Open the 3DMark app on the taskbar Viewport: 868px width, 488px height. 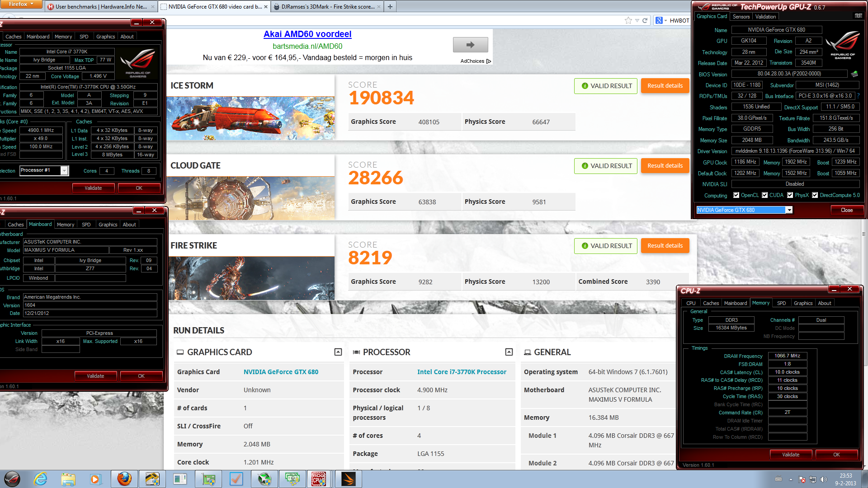[348, 479]
